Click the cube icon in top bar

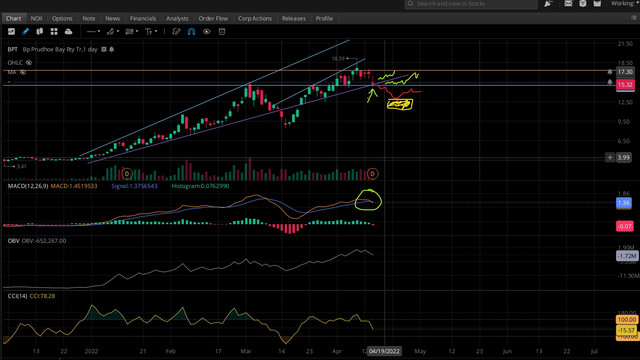coord(582,4)
